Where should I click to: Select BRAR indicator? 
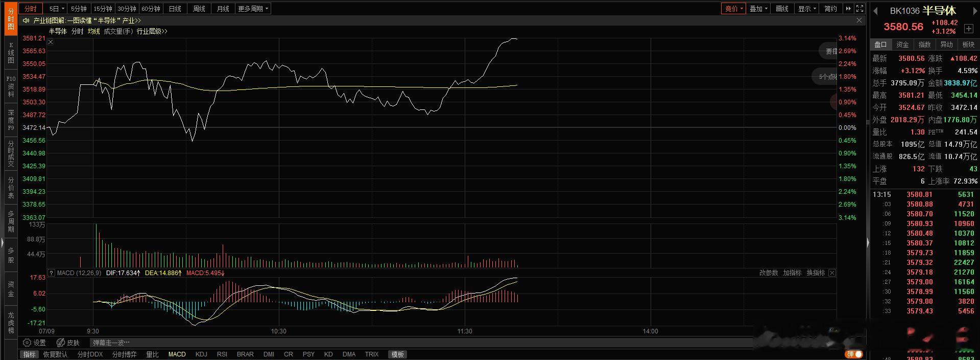tap(245, 354)
